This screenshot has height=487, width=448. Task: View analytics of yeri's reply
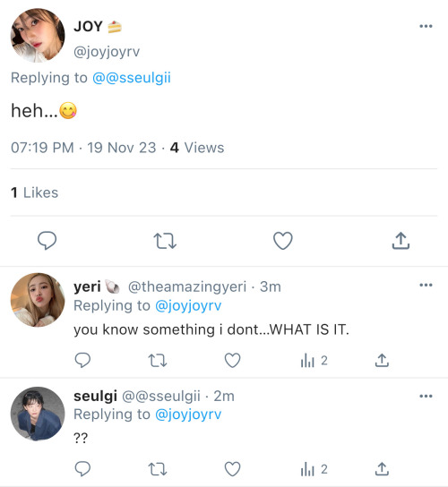pos(314,361)
